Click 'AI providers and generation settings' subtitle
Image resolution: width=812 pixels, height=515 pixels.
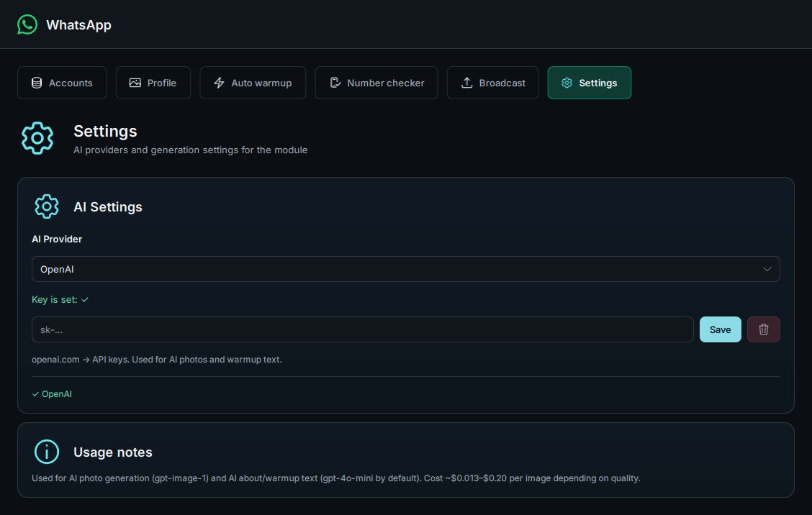tap(191, 150)
